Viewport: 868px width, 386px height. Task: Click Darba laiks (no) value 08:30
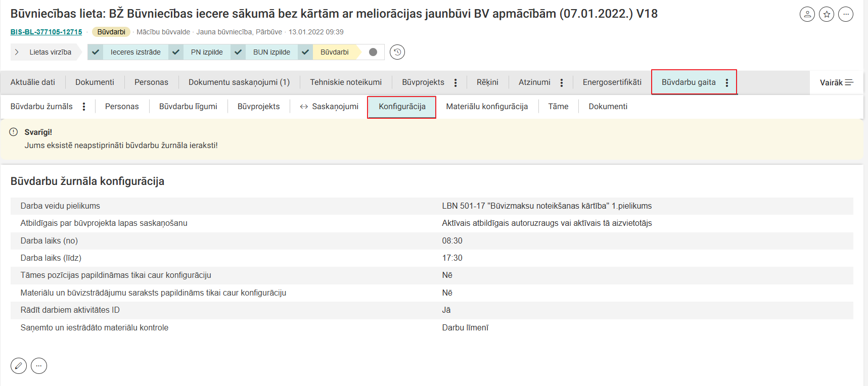click(x=452, y=241)
